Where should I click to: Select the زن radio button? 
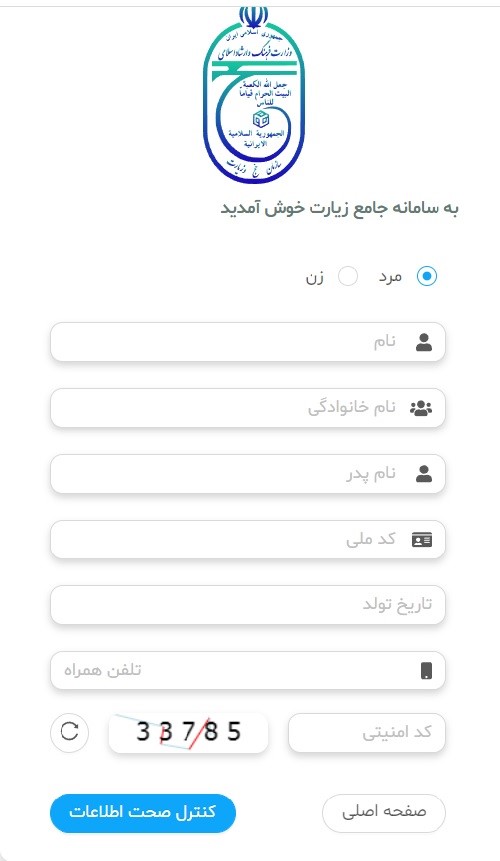coord(347,276)
